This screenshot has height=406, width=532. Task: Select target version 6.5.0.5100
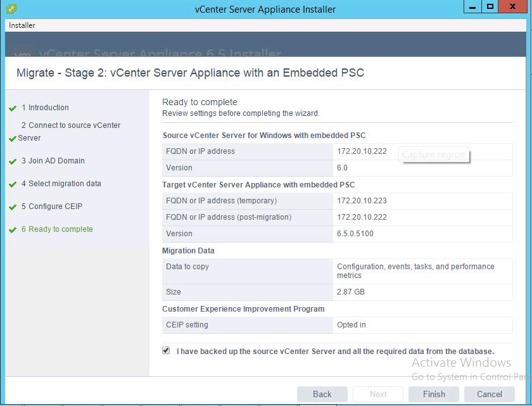[x=355, y=234]
